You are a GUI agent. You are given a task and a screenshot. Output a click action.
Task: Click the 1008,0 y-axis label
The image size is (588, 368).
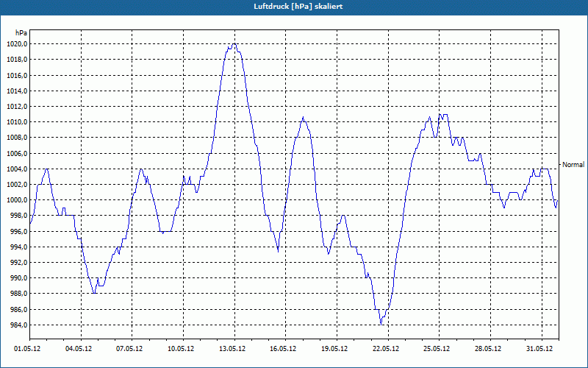(x=16, y=138)
